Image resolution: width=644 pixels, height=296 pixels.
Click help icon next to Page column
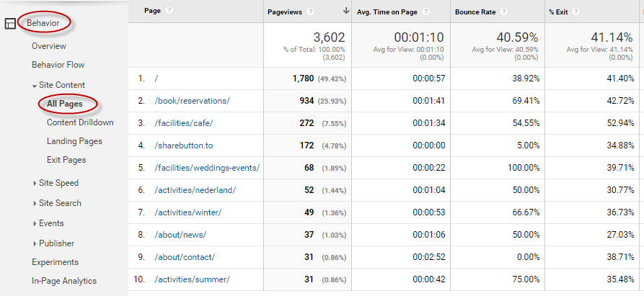[169, 11]
